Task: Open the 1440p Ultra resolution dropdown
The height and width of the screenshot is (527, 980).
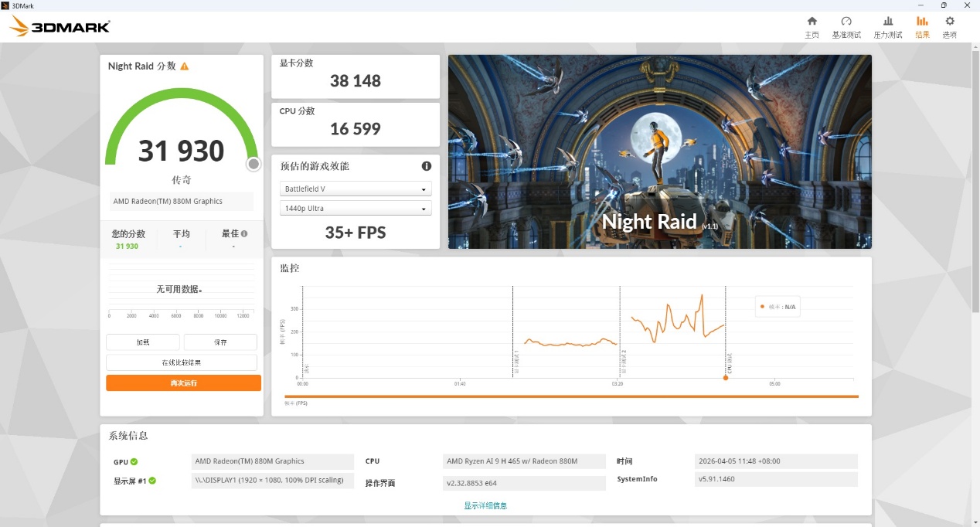Action: click(356, 209)
